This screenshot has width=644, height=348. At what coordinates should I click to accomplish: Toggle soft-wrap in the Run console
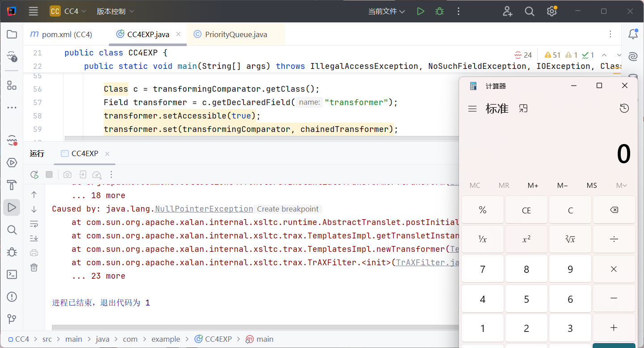[x=34, y=224]
